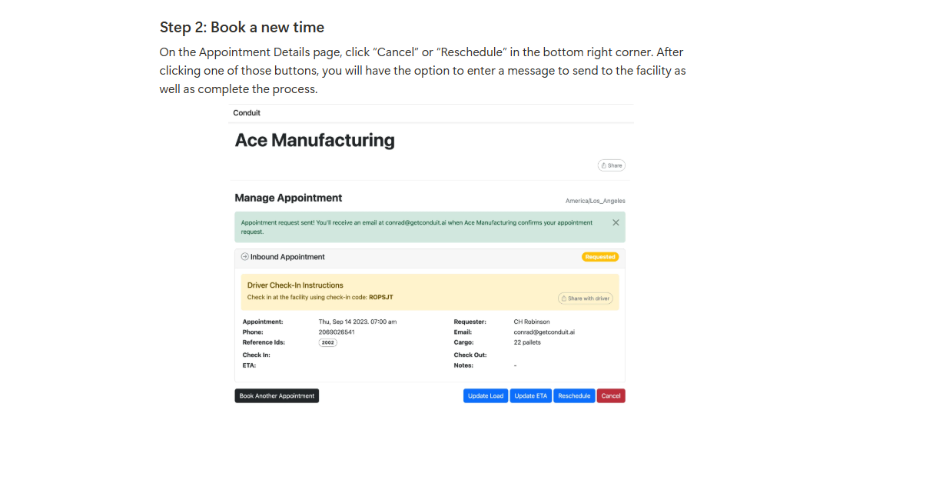Screen dimensions: 936x477
Task: Click the Update ETA button
Action: tap(530, 396)
